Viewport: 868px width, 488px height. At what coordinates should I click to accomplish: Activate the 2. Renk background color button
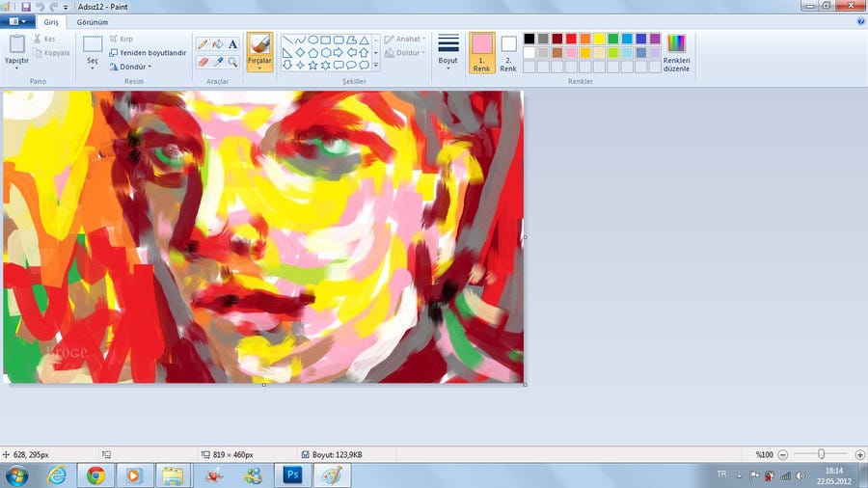click(x=508, y=53)
